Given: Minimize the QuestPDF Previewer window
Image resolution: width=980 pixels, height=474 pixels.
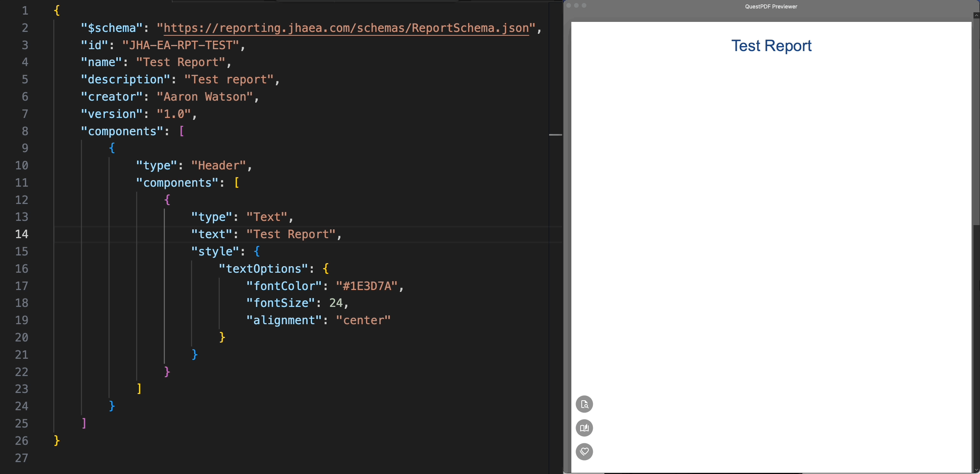Looking at the screenshot, I should (576, 5).
